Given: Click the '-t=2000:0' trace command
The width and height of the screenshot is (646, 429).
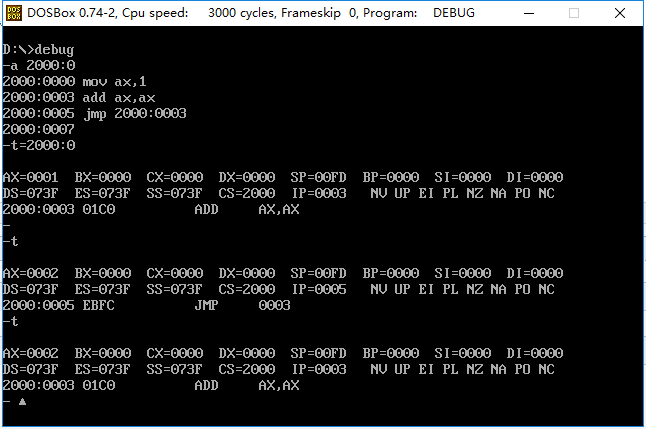Looking at the screenshot, I should (x=39, y=145).
